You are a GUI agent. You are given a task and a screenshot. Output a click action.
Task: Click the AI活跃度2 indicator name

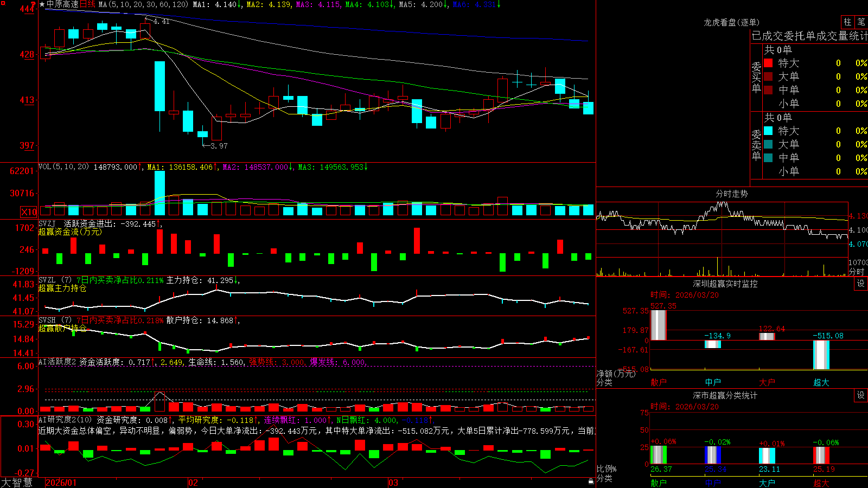[x=57, y=362]
